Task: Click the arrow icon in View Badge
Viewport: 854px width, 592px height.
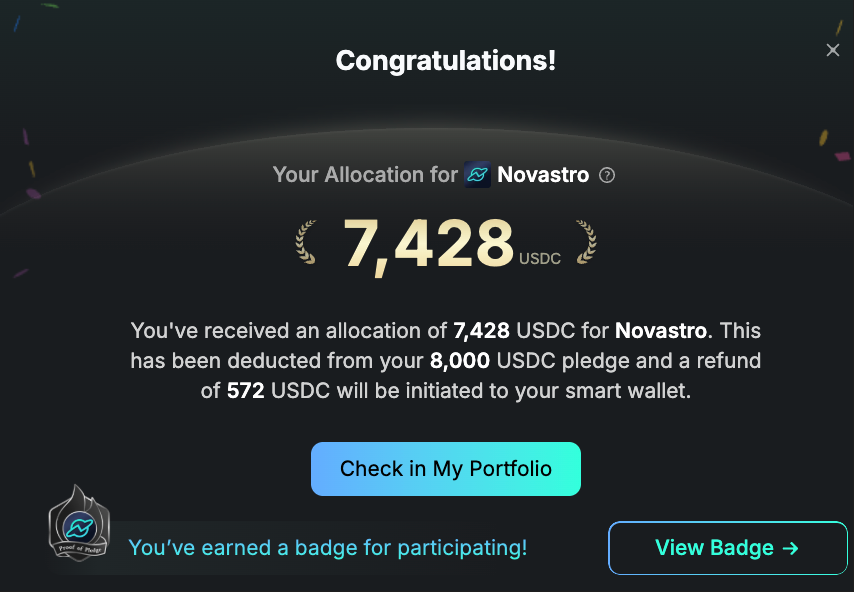Action: pyautogui.click(x=790, y=548)
